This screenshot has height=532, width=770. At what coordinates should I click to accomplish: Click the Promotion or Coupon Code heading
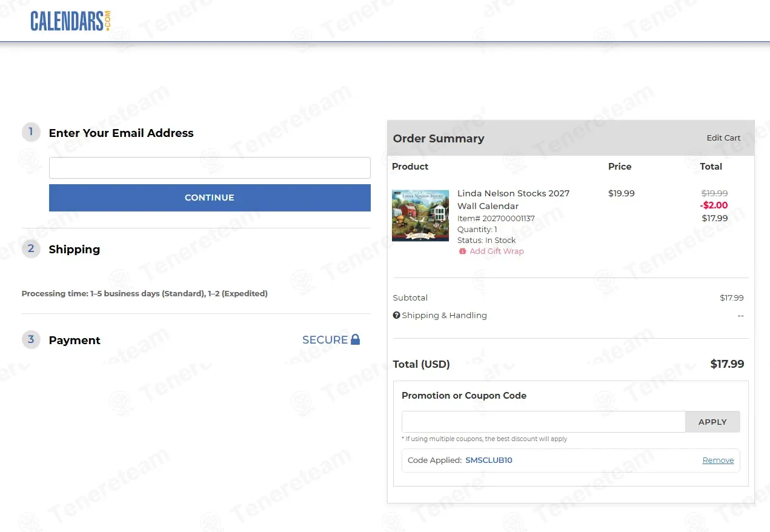(x=464, y=396)
